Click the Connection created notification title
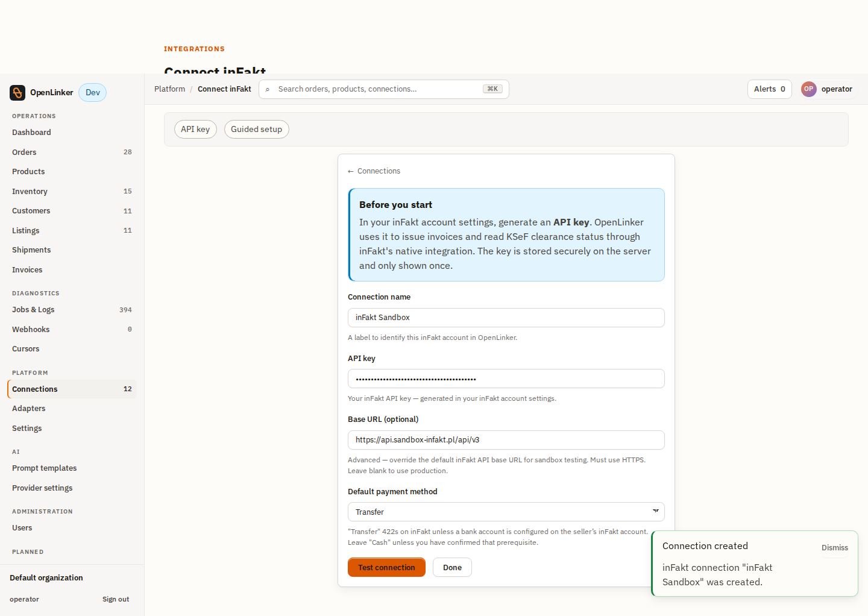The width and height of the screenshot is (868, 616). (705, 546)
